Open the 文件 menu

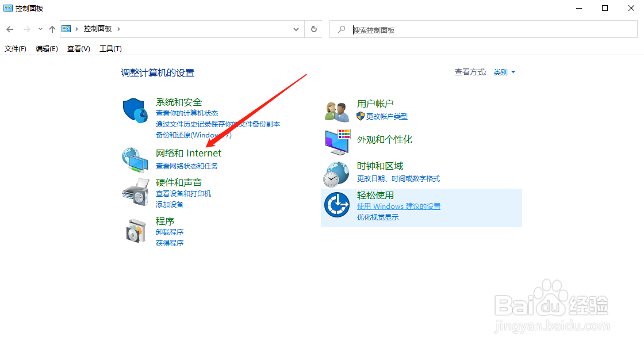(x=16, y=49)
